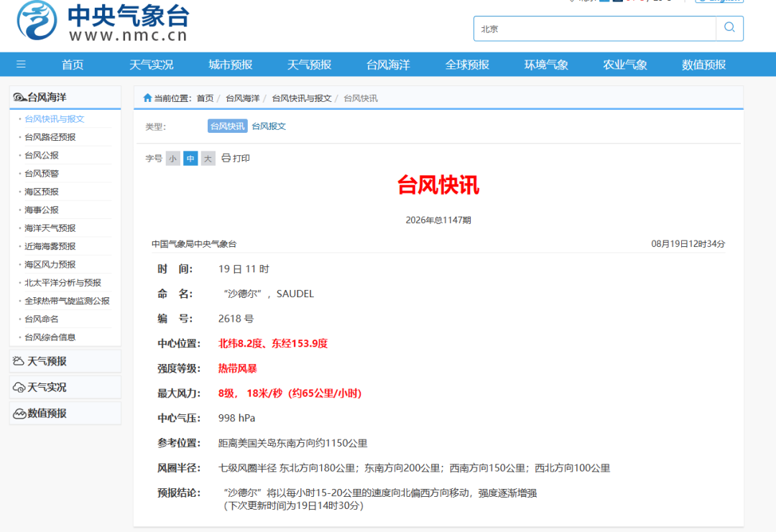The height and width of the screenshot is (532, 776).
Task: Open 台风预警 sidebar link
Action: pos(42,174)
